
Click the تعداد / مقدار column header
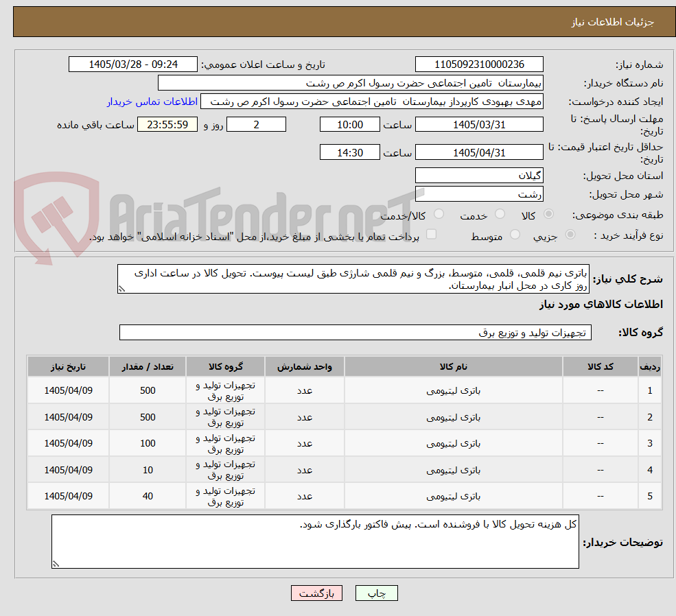point(148,367)
